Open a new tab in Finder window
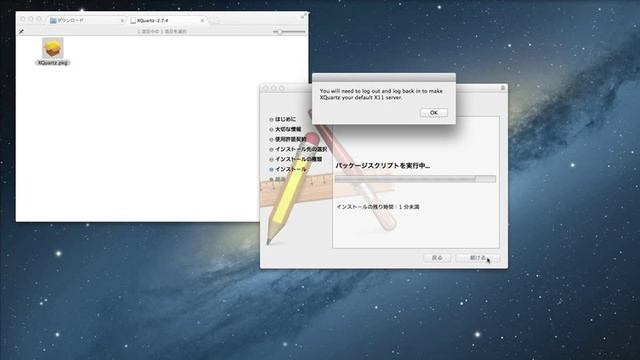This screenshot has width=640, height=360. coord(215,20)
